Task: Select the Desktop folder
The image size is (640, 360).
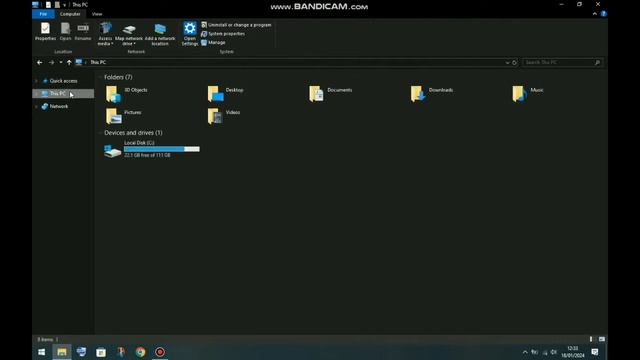Action: (225, 93)
